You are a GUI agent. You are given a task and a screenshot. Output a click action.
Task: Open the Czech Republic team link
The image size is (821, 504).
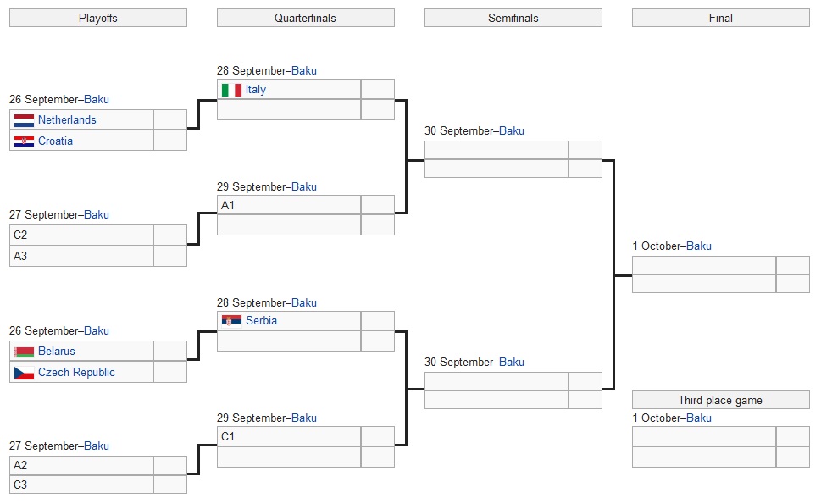[76, 373]
